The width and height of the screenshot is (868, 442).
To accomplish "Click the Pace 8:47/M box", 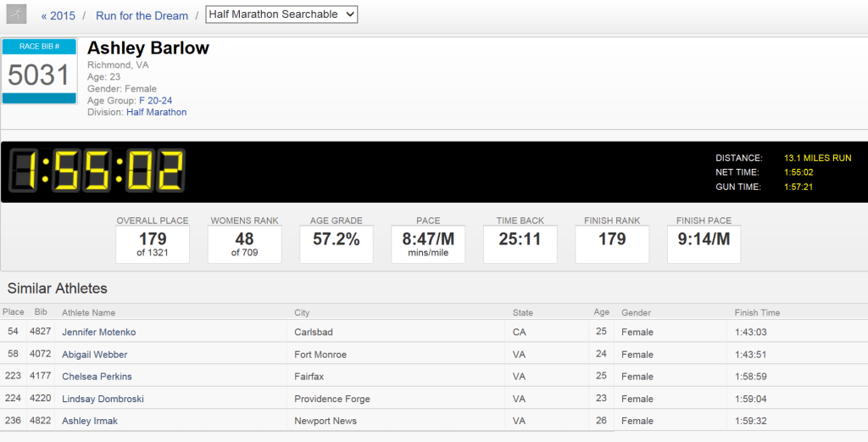I will 428,244.
